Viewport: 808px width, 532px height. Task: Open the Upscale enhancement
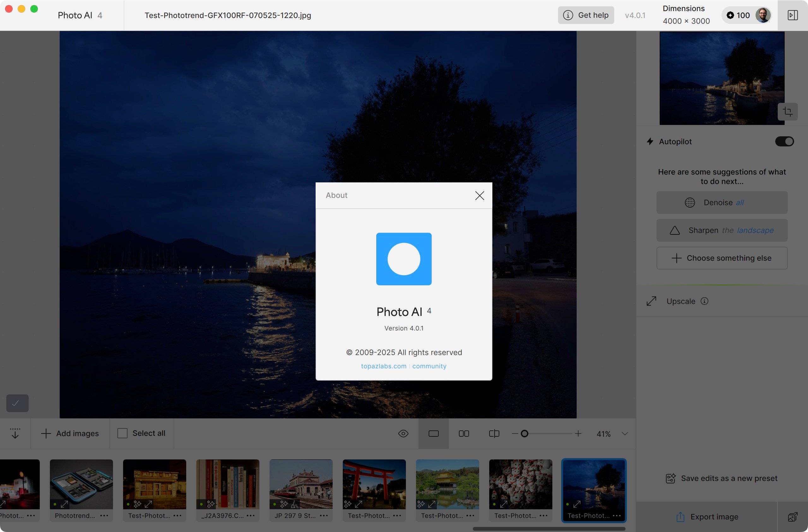coord(681,301)
